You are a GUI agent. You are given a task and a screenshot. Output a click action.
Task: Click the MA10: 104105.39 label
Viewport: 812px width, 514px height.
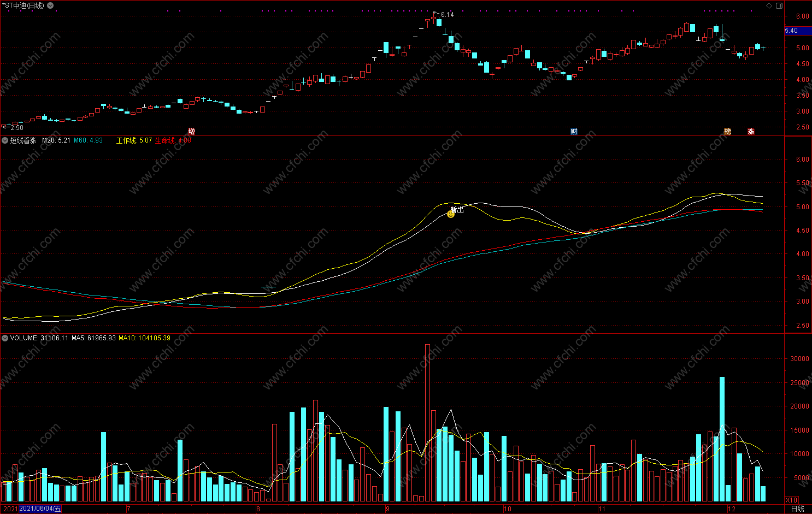144,338
